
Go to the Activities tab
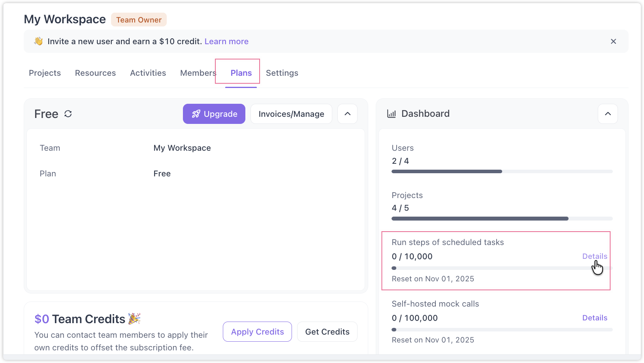148,73
